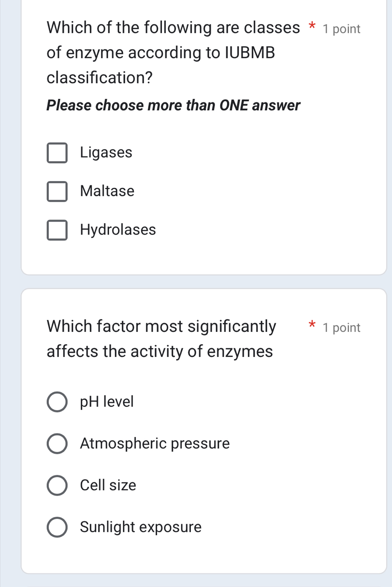Check the Maltase checkbox
Screen dimensions: 392x587
click(x=58, y=192)
